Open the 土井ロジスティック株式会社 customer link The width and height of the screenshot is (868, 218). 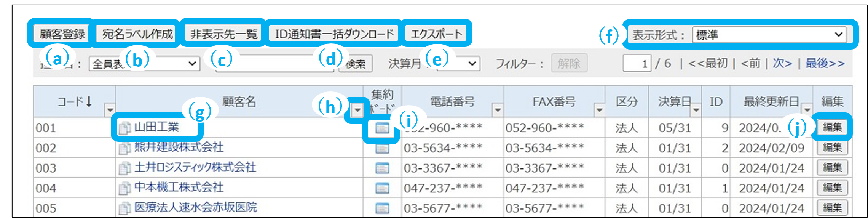pyautogui.click(x=195, y=167)
